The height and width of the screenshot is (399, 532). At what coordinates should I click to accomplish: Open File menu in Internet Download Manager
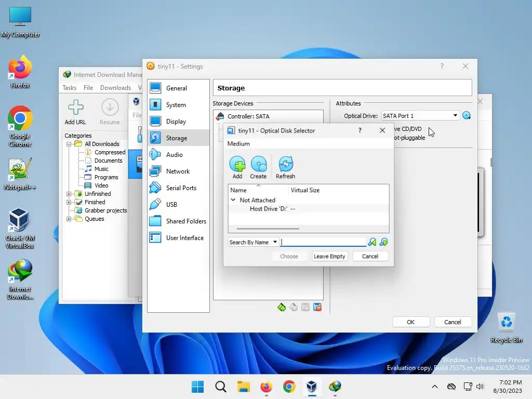click(x=88, y=87)
